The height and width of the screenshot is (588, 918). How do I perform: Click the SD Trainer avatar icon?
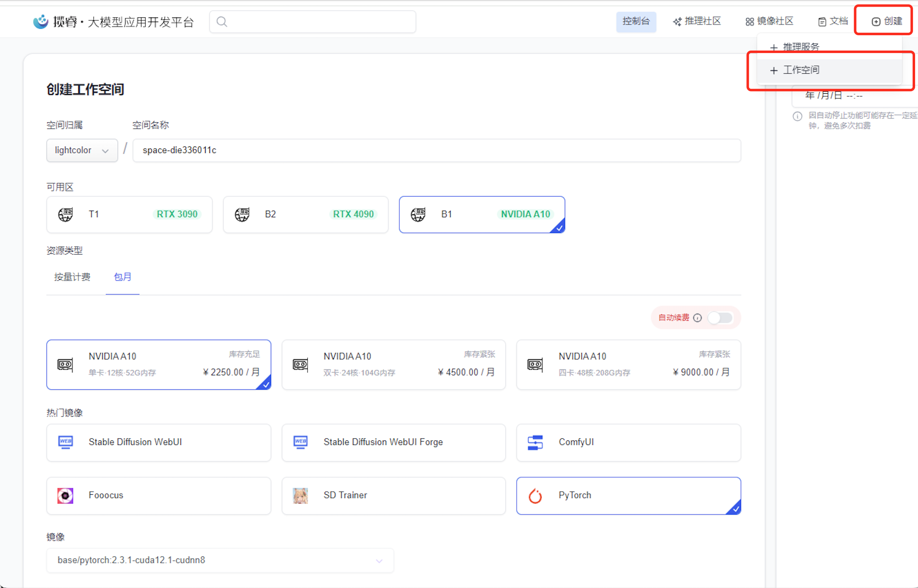[x=300, y=496]
